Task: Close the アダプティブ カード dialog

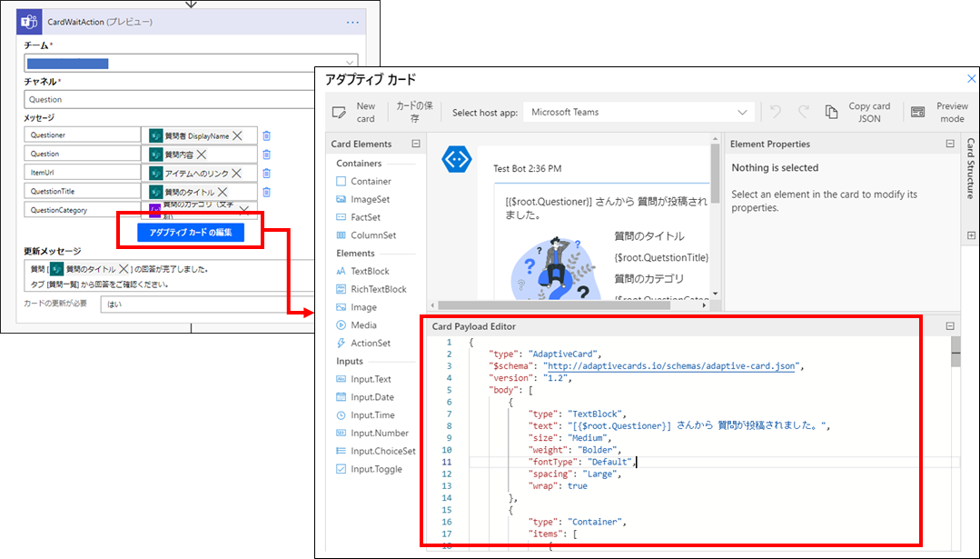Action: click(971, 79)
